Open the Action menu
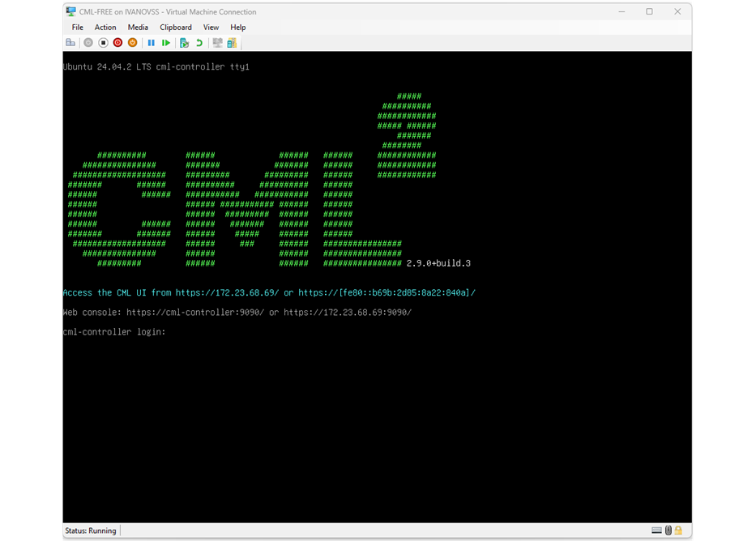The image size is (756, 541). (x=105, y=28)
